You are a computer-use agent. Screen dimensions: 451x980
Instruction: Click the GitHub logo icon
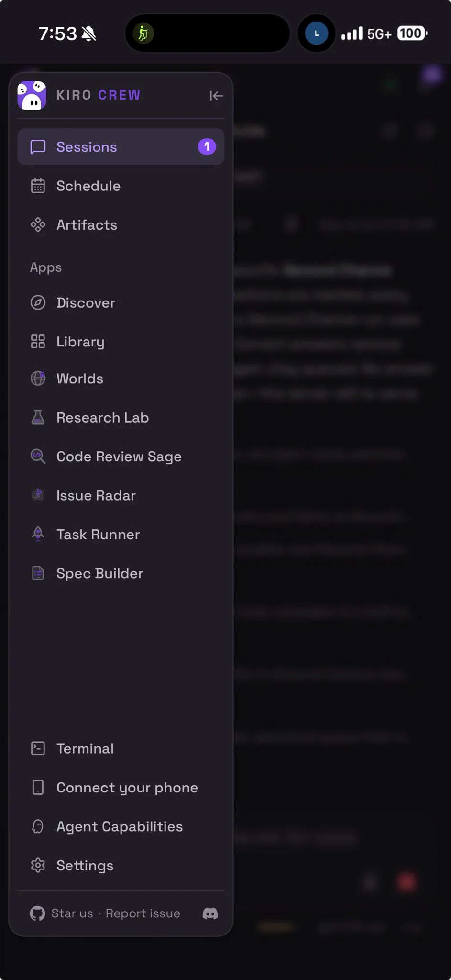[x=37, y=913]
